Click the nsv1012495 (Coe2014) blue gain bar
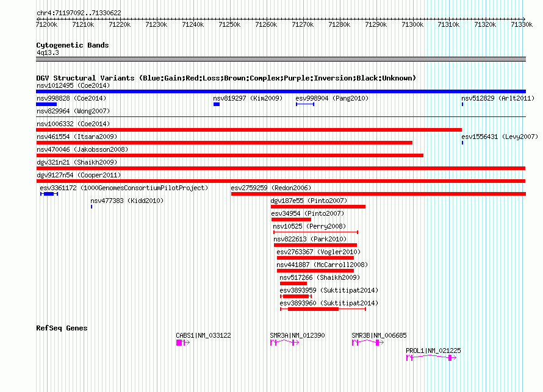The image size is (543, 392). [x=281, y=91]
